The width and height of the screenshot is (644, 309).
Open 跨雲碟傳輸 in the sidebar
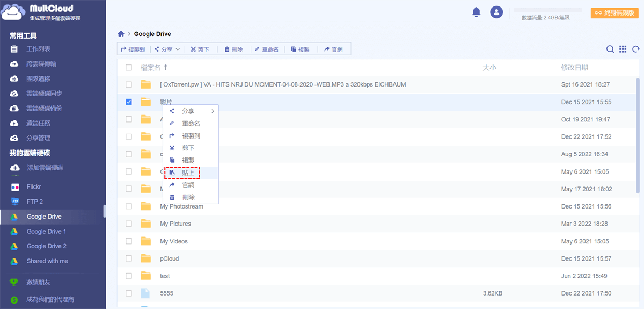click(x=41, y=64)
